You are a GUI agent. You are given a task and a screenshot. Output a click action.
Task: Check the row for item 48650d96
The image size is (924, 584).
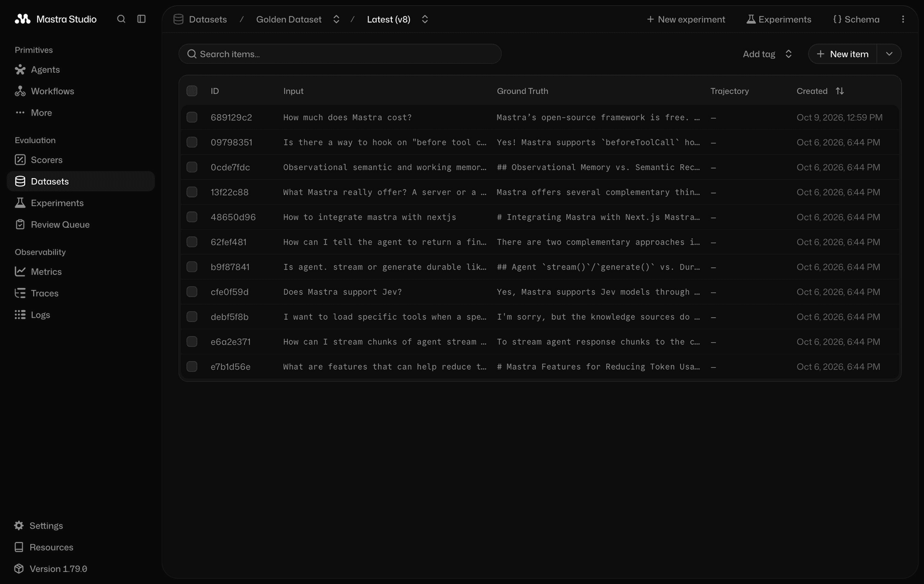(192, 217)
